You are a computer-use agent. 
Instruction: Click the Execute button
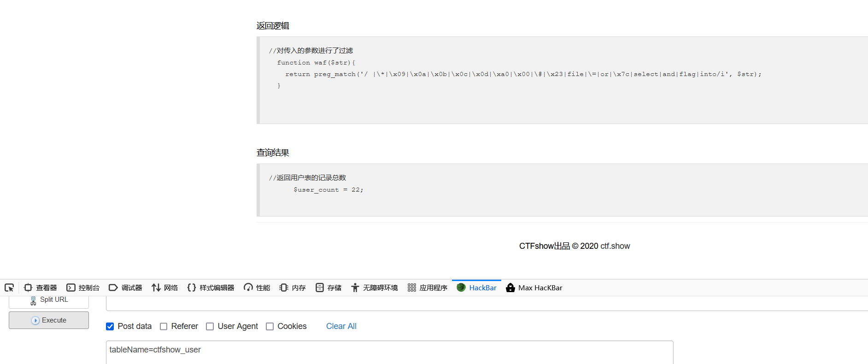[49, 320]
